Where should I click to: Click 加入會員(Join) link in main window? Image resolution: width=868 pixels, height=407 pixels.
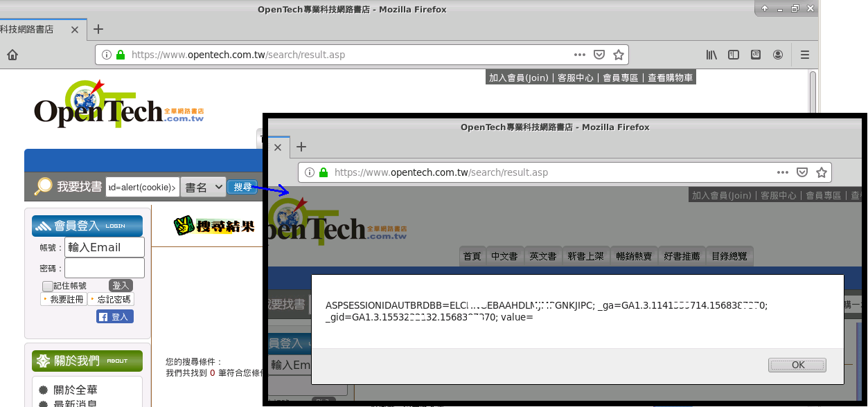click(519, 78)
